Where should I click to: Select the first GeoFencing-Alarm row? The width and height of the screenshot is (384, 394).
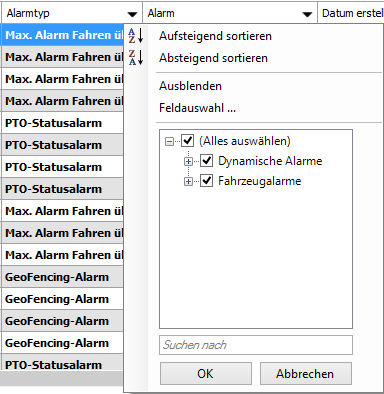pos(62,277)
